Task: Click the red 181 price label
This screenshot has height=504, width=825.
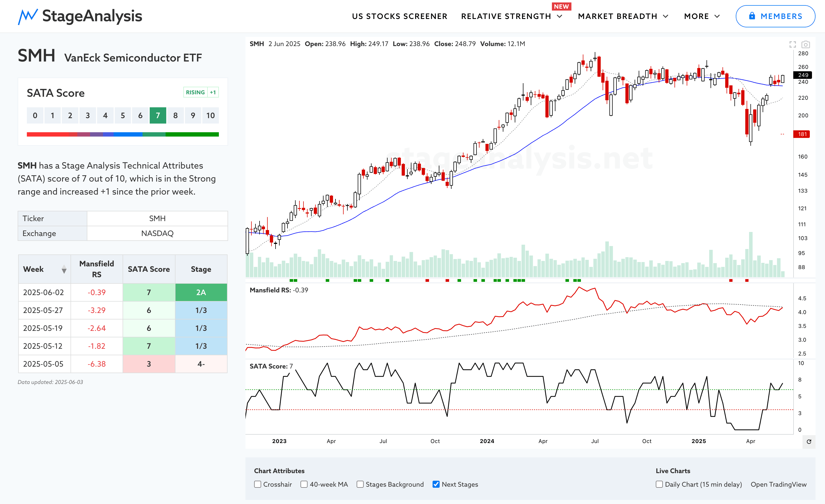Action: [x=802, y=134]
